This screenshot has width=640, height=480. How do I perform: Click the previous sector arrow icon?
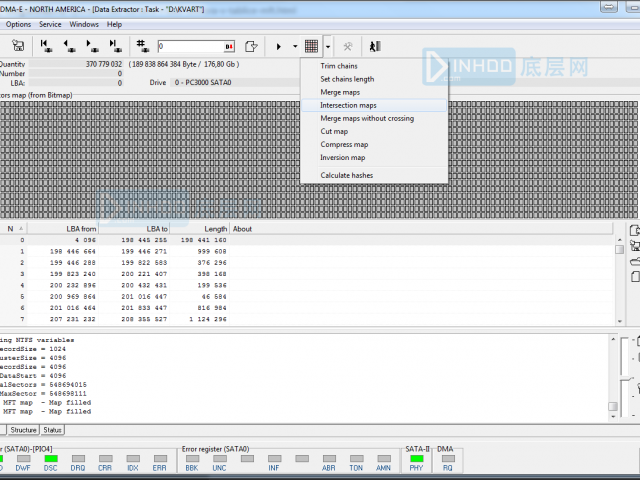[x=69, y=46]
